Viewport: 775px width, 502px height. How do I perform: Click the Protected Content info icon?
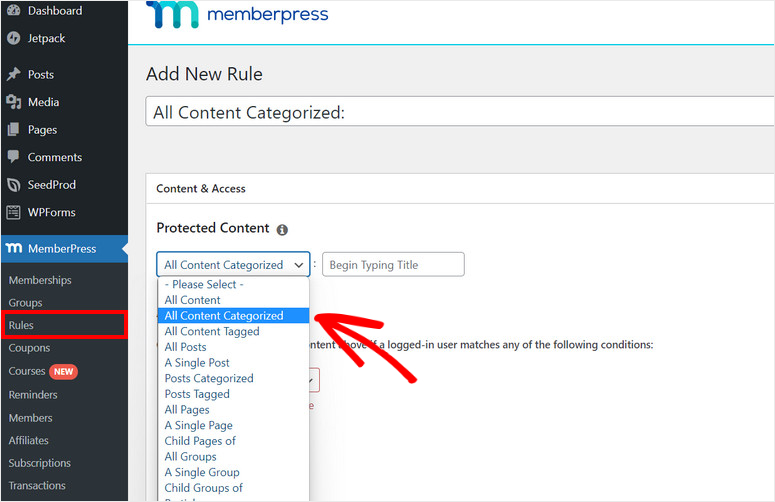click(282, 229)
